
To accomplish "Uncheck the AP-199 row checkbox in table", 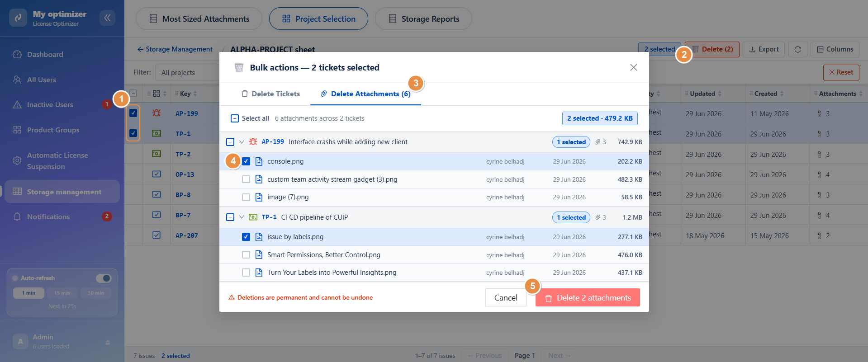I will tap(133, 113).
